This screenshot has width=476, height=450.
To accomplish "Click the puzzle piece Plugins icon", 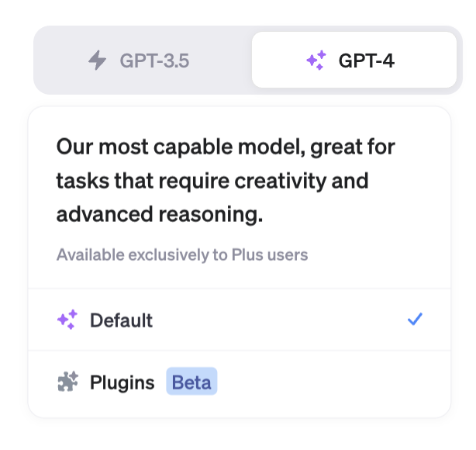I will (x=67, y=381).
